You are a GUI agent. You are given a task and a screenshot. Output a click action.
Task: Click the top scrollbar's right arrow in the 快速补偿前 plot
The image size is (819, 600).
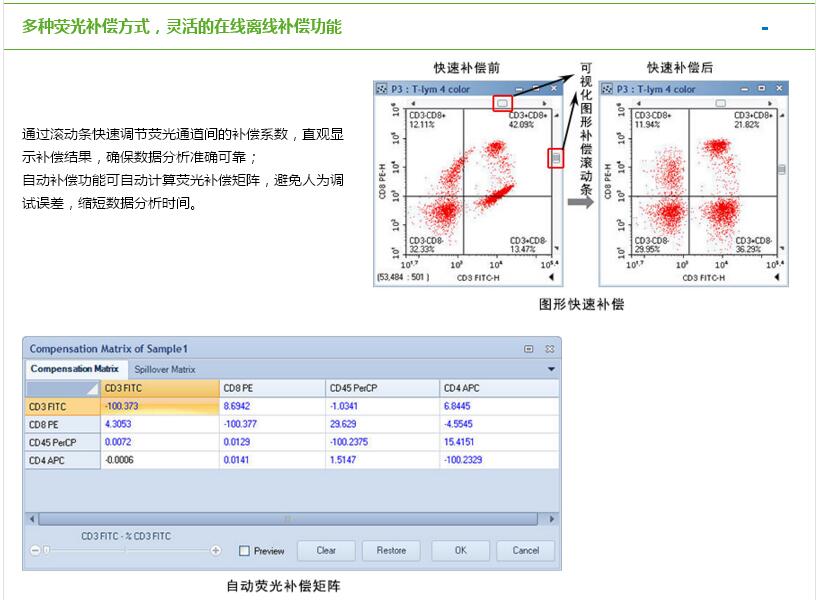pyautogui.click(x=544, y=103)
